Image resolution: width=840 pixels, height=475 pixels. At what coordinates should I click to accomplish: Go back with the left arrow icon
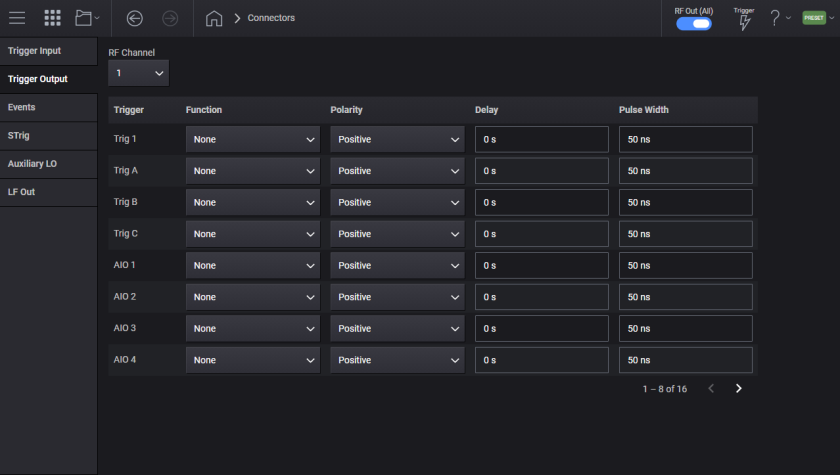(x=135, y=18)
